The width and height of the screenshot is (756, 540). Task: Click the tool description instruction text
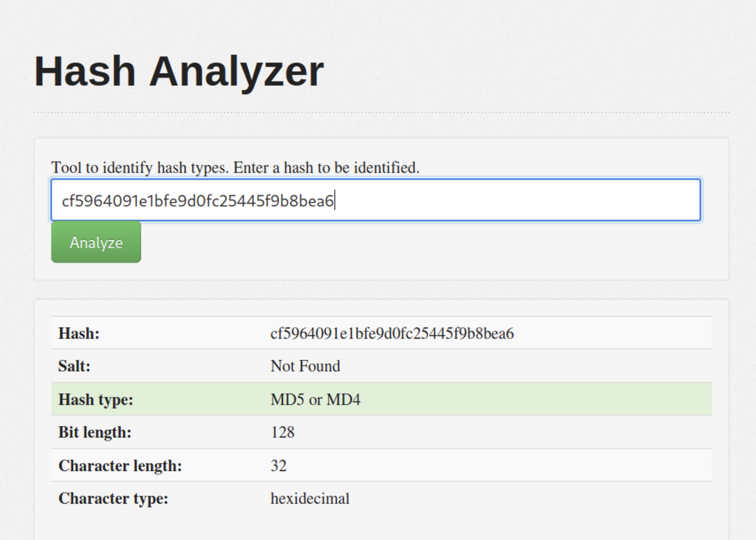[235, 168]
